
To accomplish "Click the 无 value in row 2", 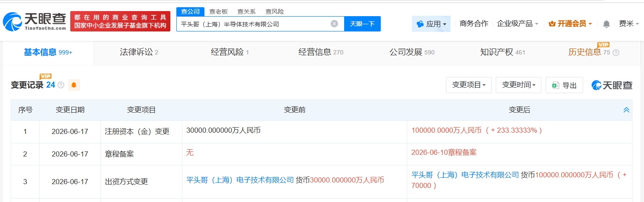I will click(190, 152).
